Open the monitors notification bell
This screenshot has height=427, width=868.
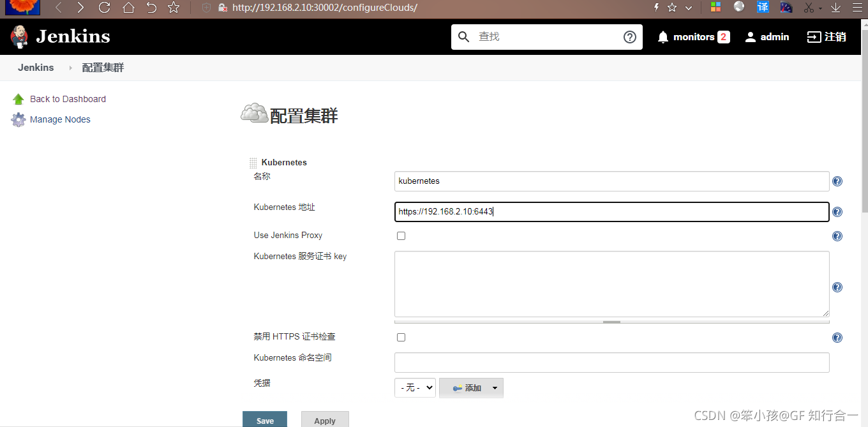tap(664, 37)
